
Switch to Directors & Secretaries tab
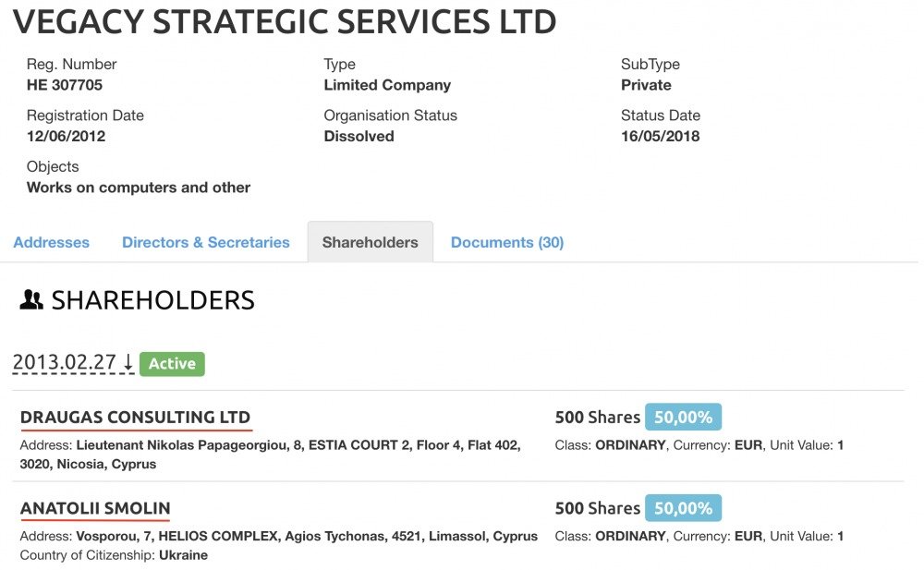[x=206, y=242]
